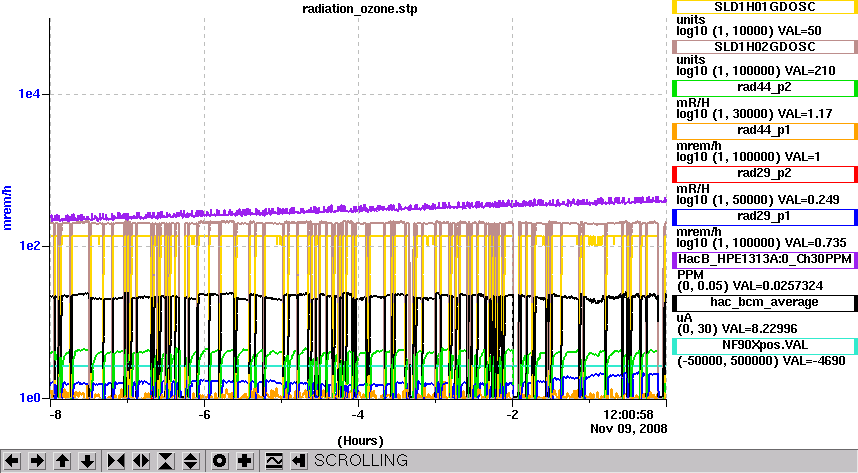Zoom out horizontally with outward-pointing triangles icon
The height and width of the screenshot is (473, 858).
[x=141, y=461]
